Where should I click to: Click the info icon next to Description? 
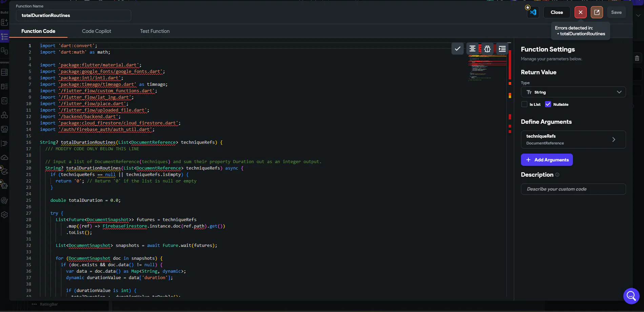(x=557, y=175)
